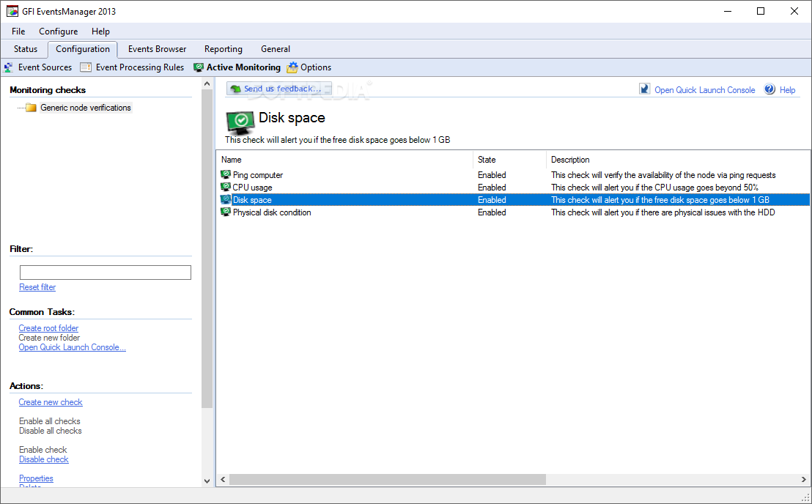Screen dimensions: 812x504
Task: Open Event Processing Rules section
Action: pos(140,67)
